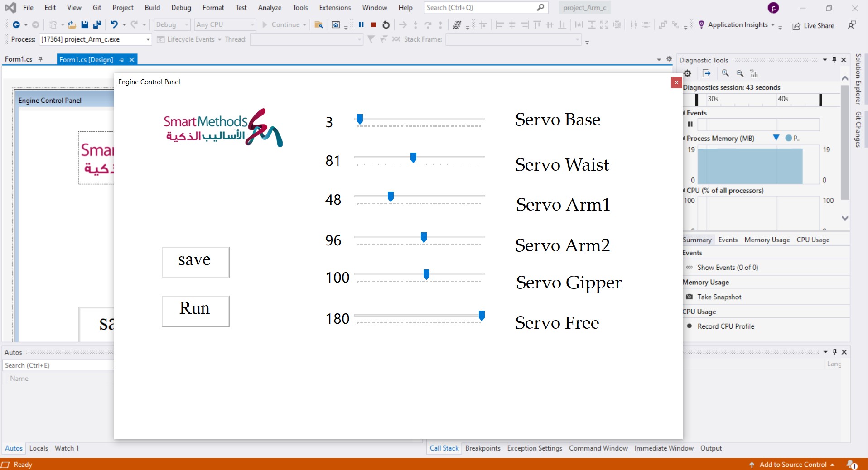Click the Servo Waist slider thumb
Screen dimensions: 868x470
(x=413, y=158)
